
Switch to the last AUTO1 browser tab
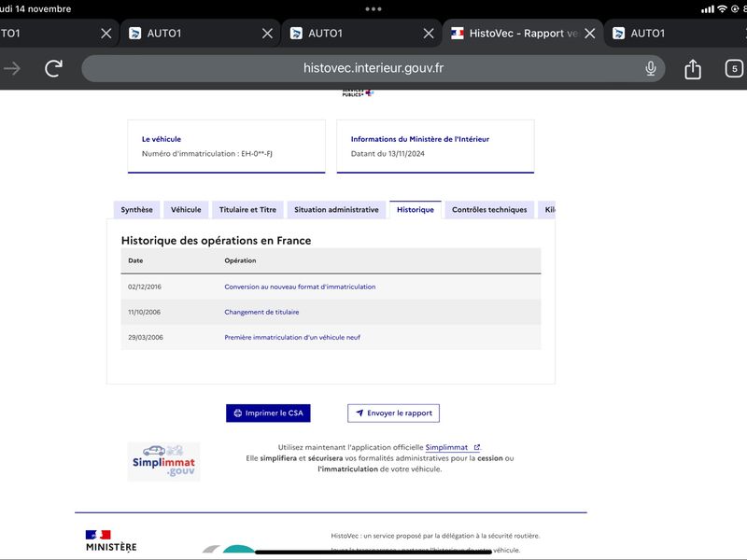[676, 34]
